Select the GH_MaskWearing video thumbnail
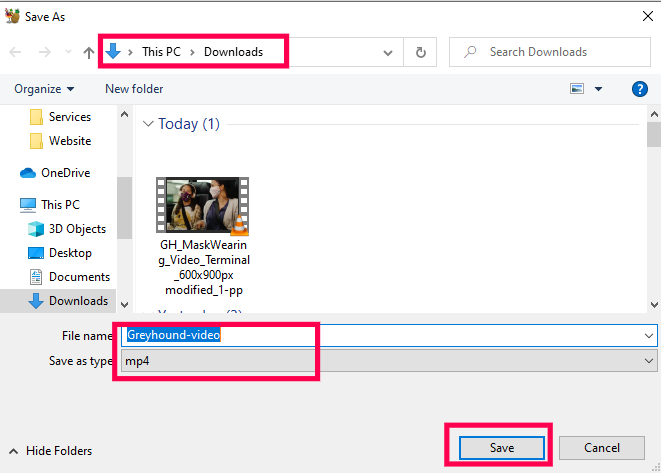 [x=202, y=205]
